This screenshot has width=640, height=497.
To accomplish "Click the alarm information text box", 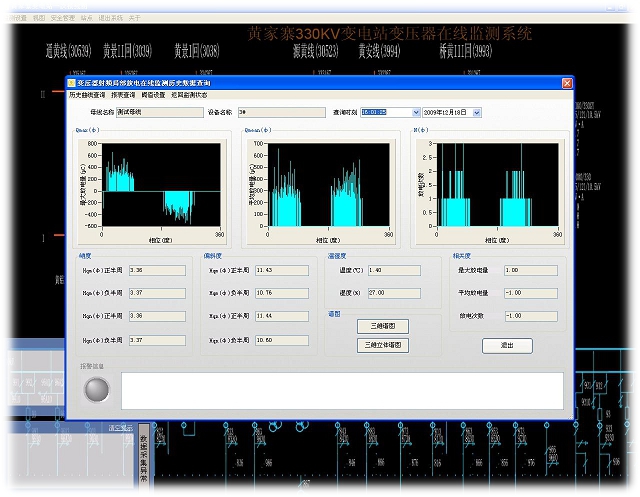I will click(x=342, y=390).
